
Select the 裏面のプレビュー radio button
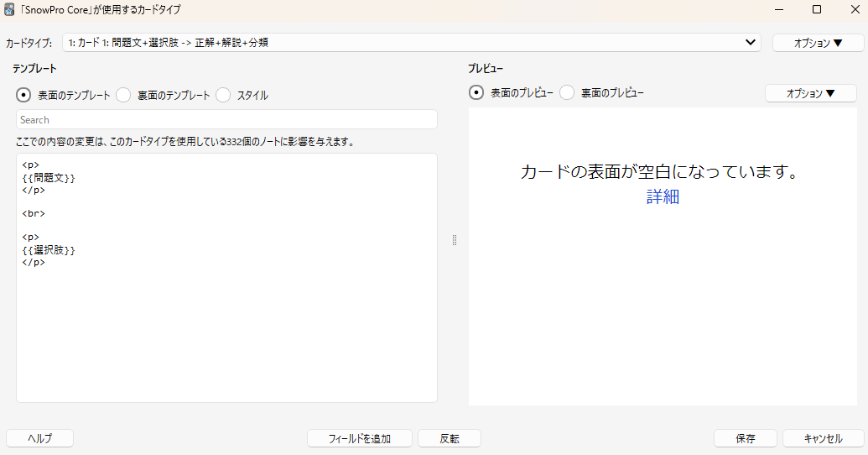[x=567, y=92]
